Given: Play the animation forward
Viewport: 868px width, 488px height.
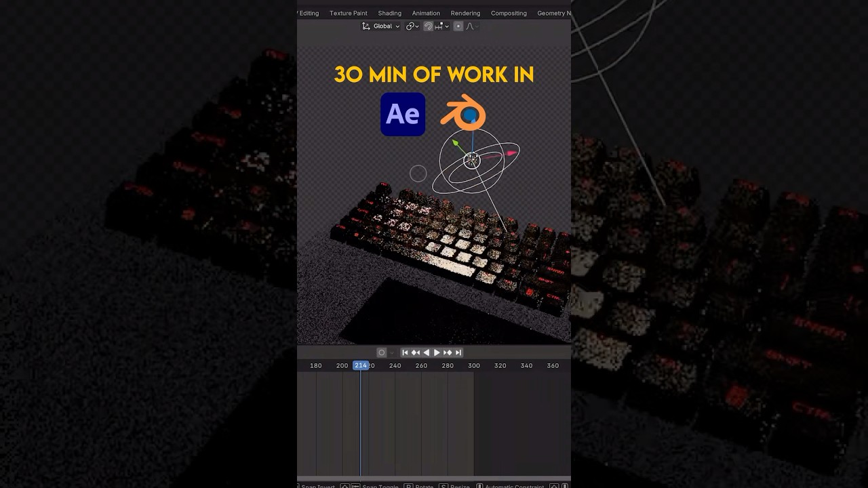Looking at the screenshot, I should pos(437,352).
